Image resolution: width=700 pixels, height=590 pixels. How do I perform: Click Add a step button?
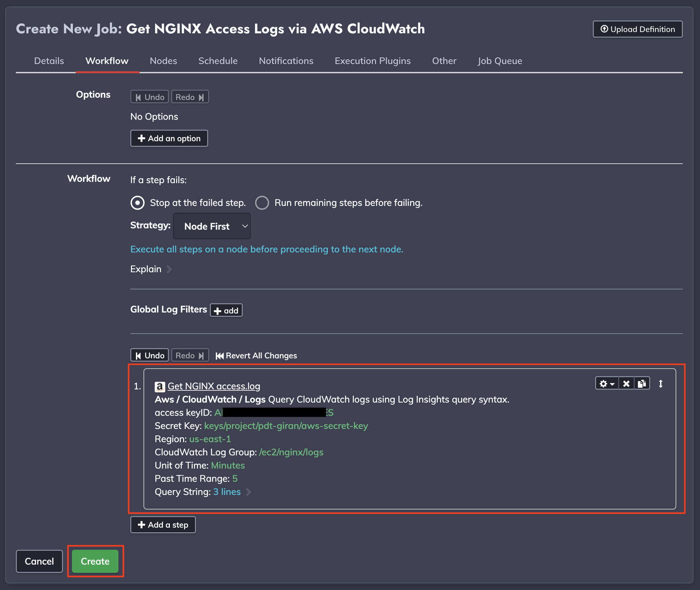click(x=163, y=525)
